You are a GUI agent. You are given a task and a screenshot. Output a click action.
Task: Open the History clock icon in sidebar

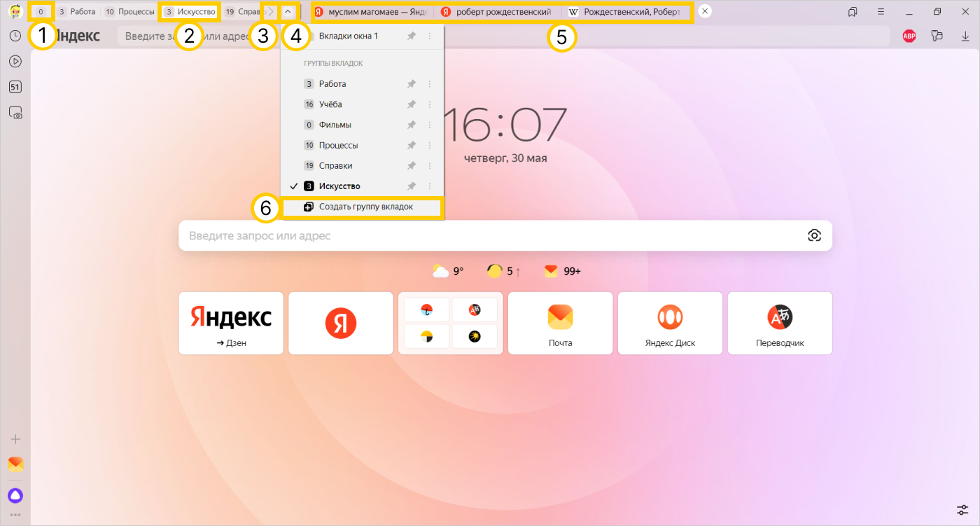pos(15,36)
